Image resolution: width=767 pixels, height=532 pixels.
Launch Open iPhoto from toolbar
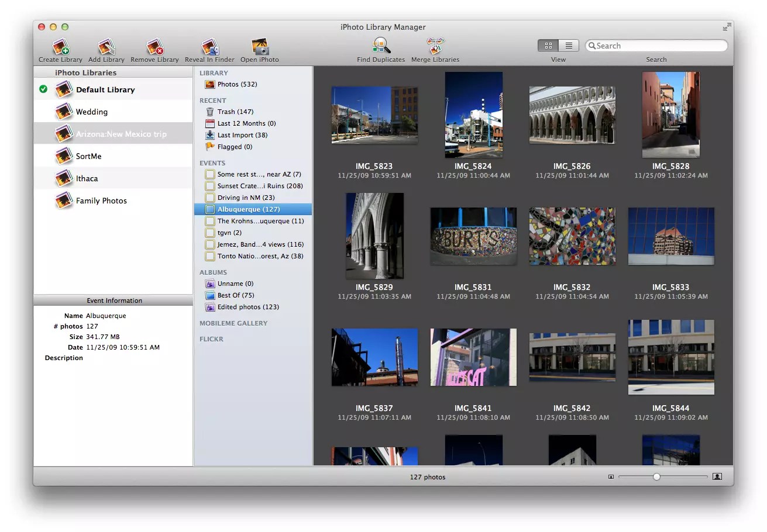pyautogui.click(x=259, y=47)
